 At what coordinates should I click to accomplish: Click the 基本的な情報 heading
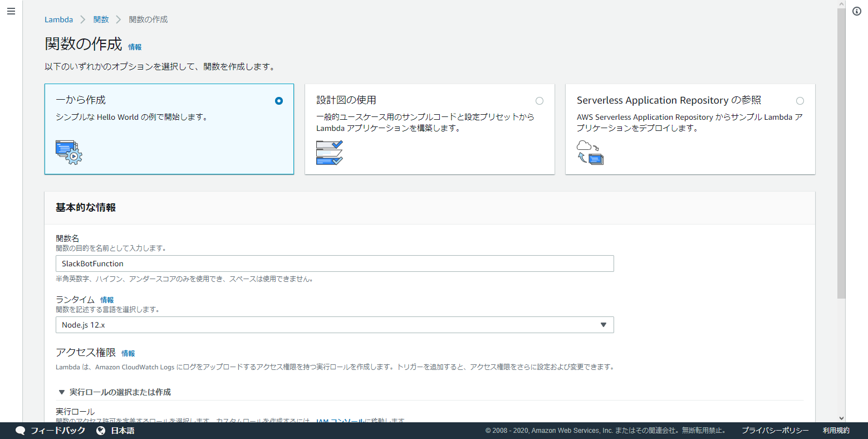pos(86,207)
